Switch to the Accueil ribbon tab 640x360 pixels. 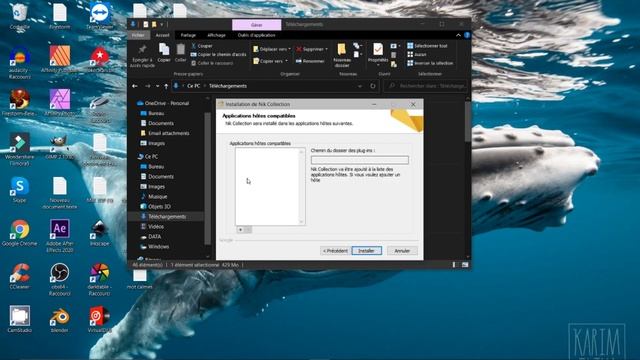[162, 35]
